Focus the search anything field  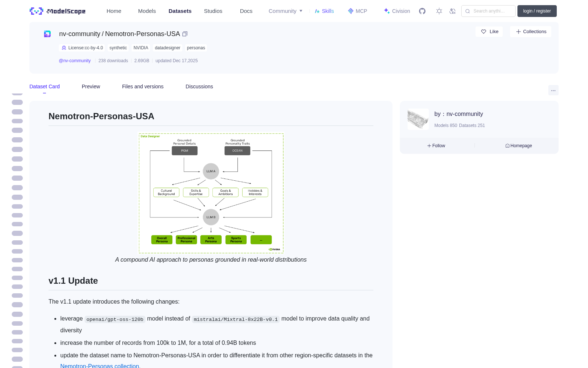tap(488, 11)
